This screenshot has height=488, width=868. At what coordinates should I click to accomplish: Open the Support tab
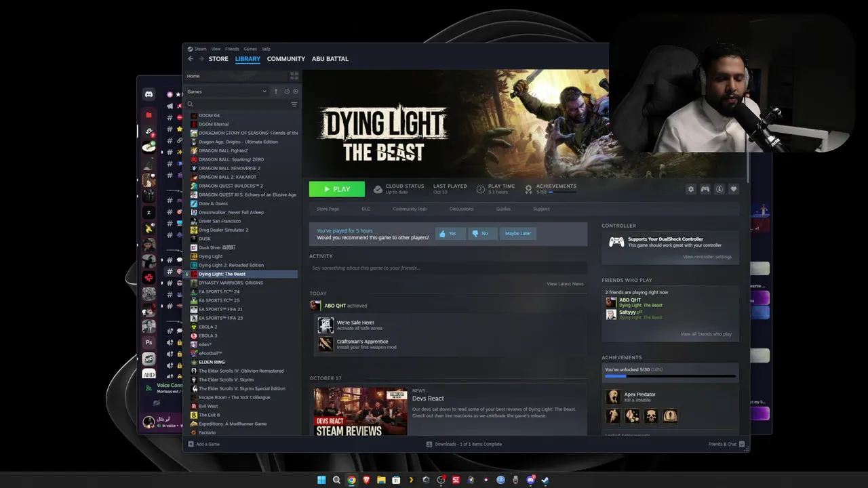(x=541, y=209)
